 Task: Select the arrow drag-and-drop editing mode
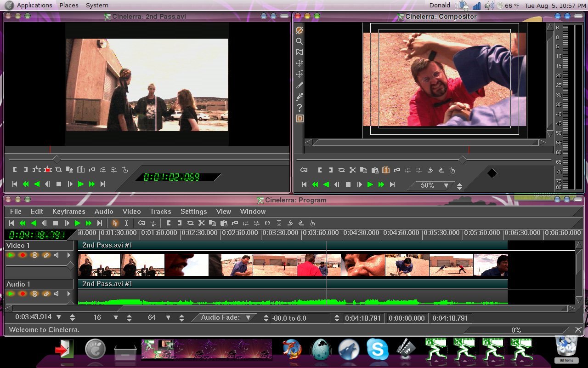tap(115, 223)
